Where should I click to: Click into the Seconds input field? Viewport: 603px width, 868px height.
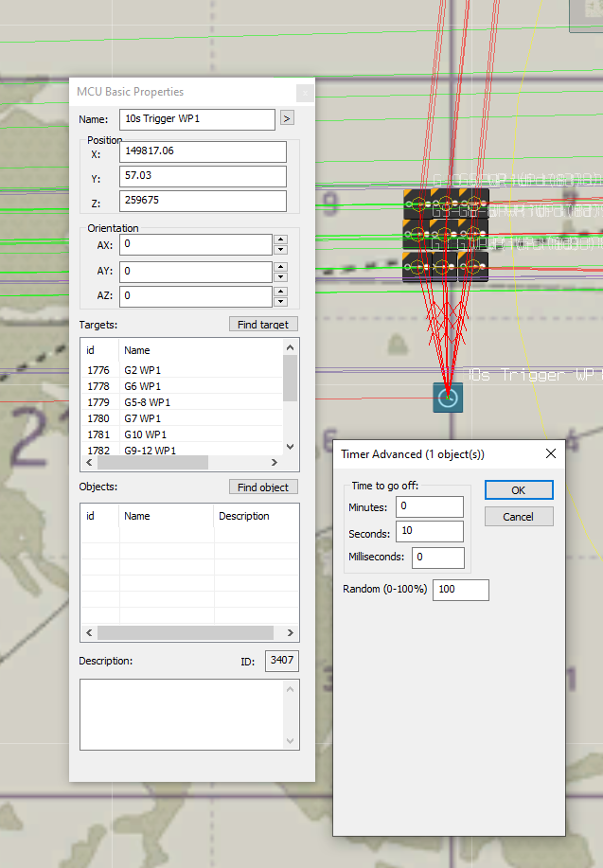[430, 532]
